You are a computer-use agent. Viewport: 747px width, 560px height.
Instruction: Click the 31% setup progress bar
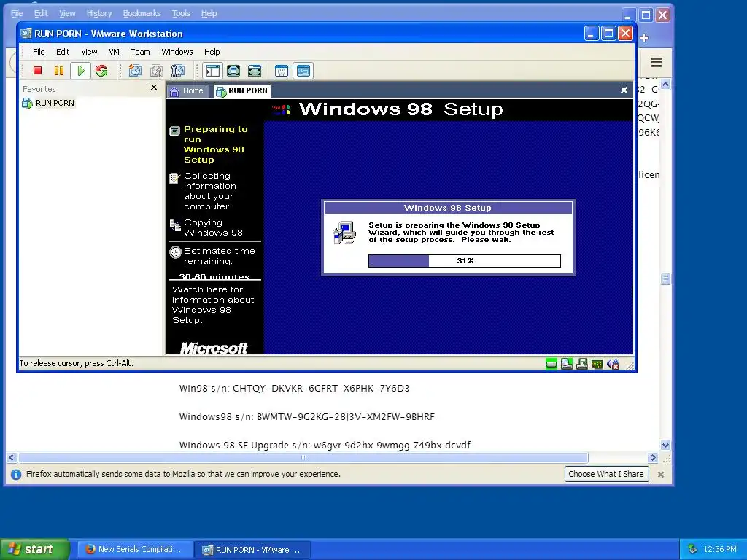465,261
